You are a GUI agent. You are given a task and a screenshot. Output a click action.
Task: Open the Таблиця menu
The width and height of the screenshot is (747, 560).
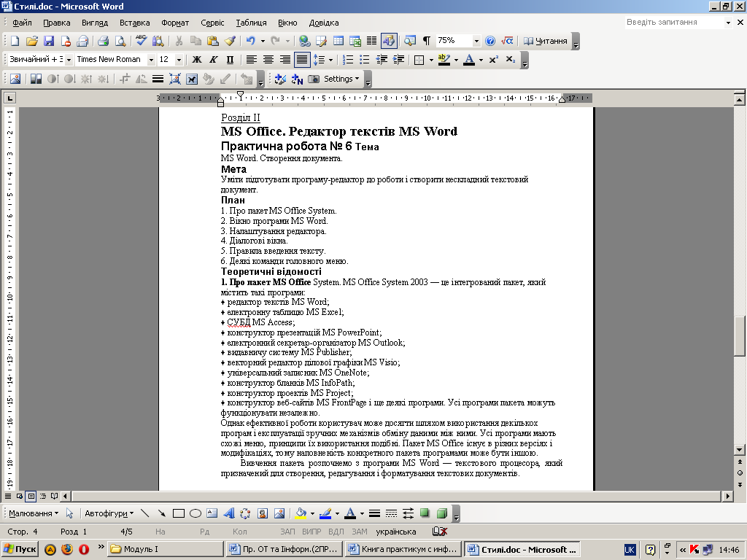(x=251, y=23)
